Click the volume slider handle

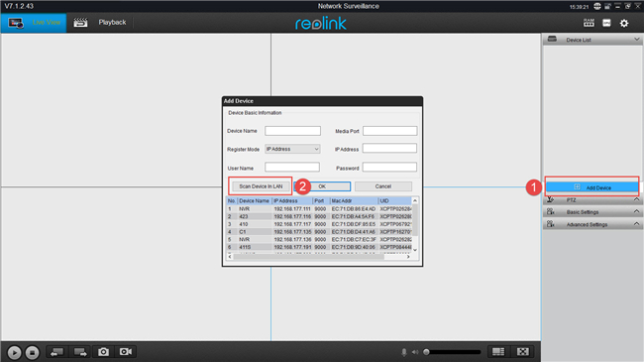pyautogui.click(x=426, y=352)
